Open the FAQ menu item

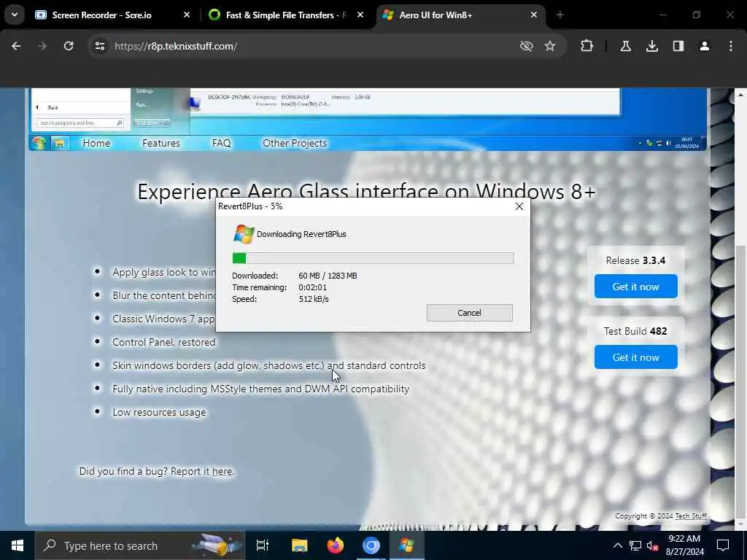(x=222, y=144)
